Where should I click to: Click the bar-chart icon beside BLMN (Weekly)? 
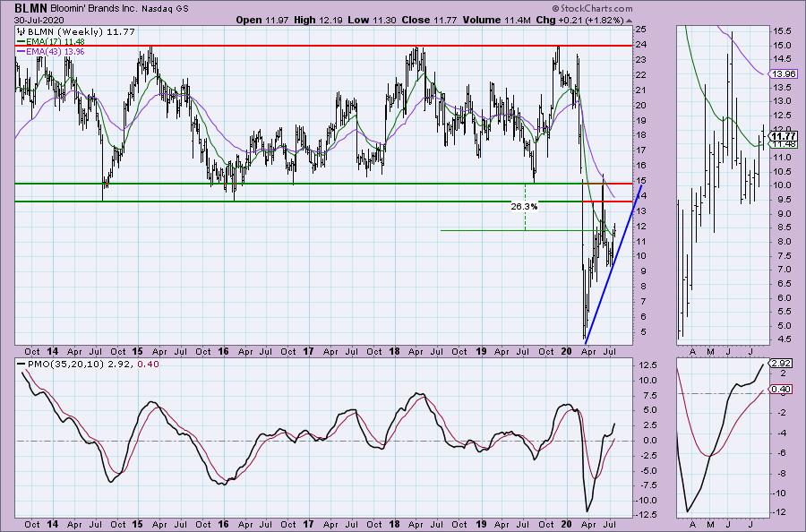[21, 32]
